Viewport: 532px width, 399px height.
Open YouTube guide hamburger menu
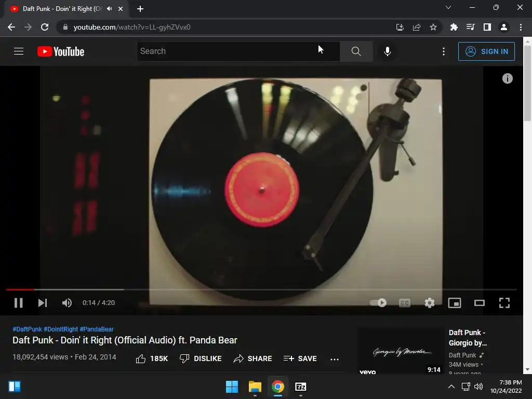coord(19,51)
